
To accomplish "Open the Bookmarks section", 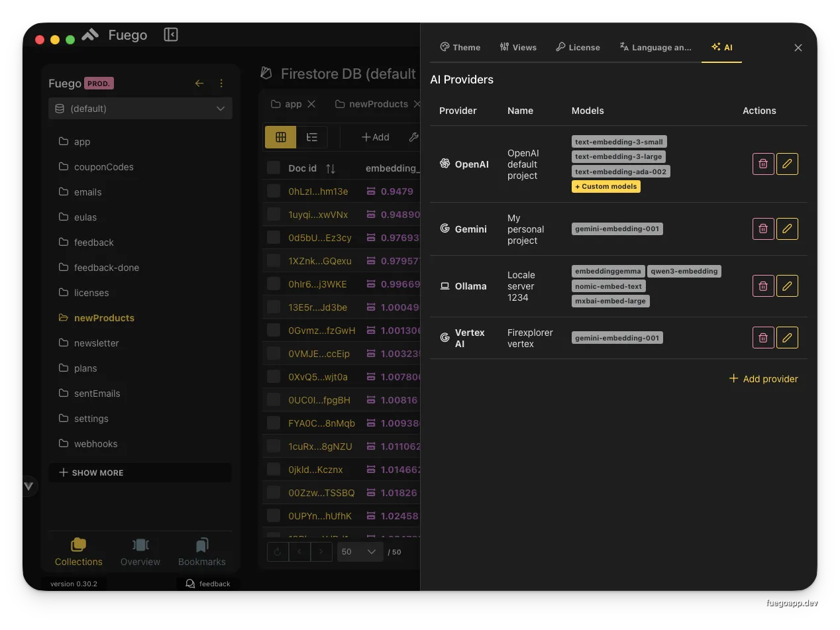I will coord(202,552).
